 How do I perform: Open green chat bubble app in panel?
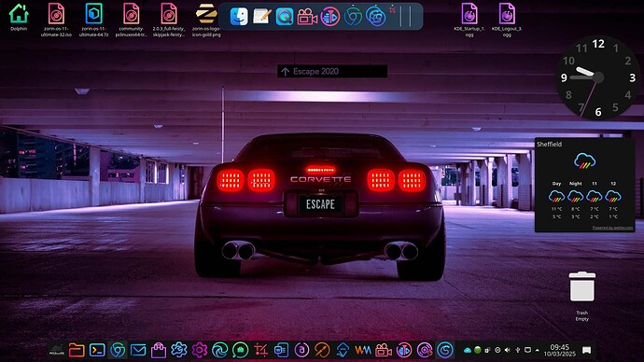240,350
